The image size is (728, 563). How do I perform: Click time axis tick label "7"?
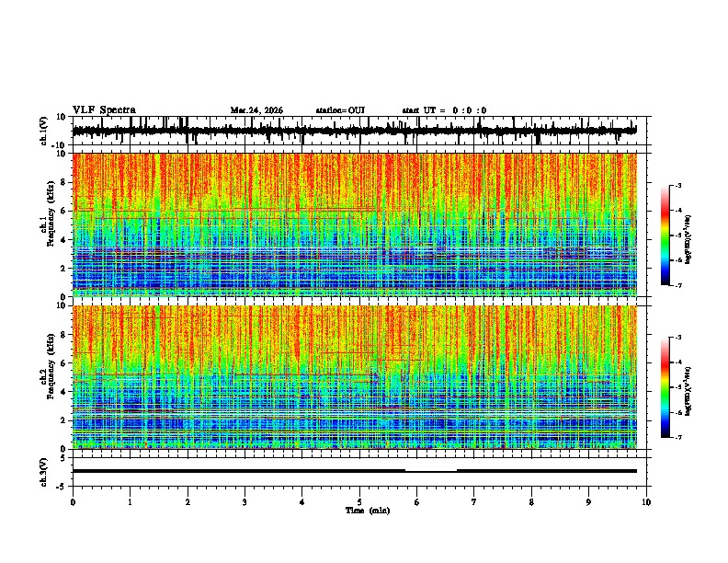(474, 502)
